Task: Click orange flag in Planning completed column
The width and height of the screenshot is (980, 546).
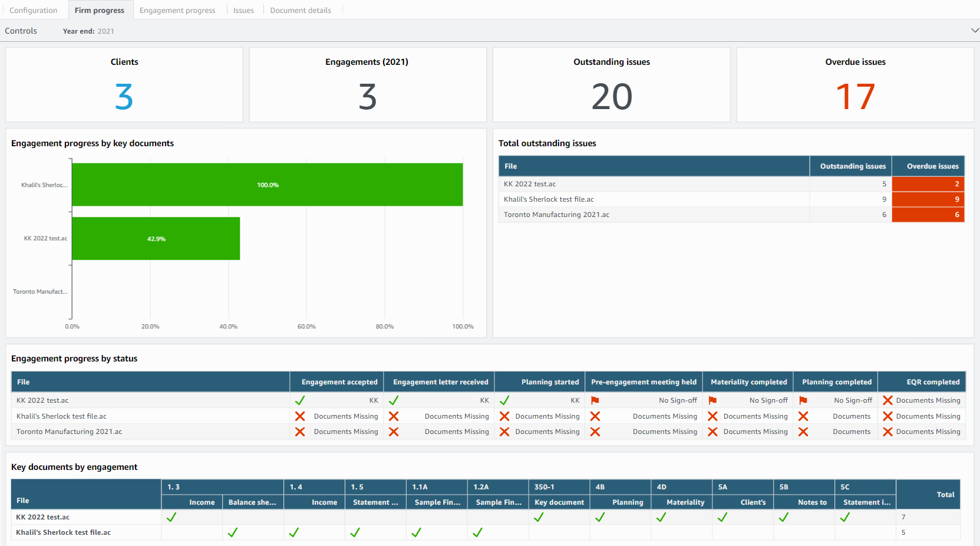Action: tap(803, 400)
